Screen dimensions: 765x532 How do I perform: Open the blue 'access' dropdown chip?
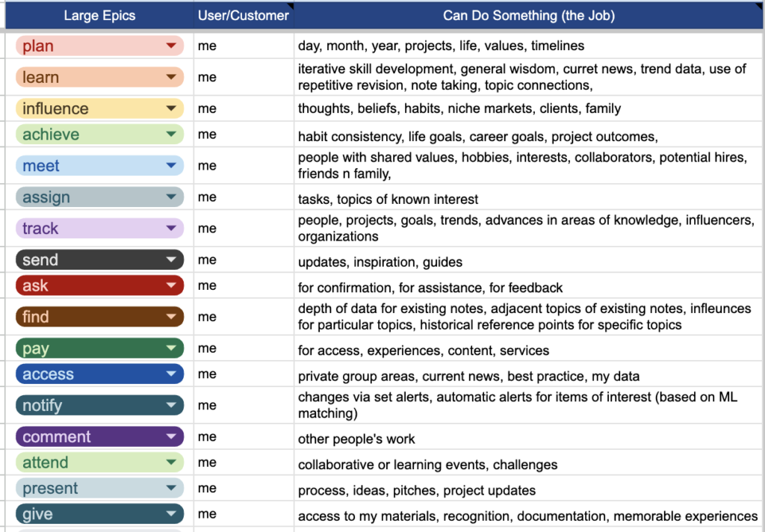coord(99,374)
